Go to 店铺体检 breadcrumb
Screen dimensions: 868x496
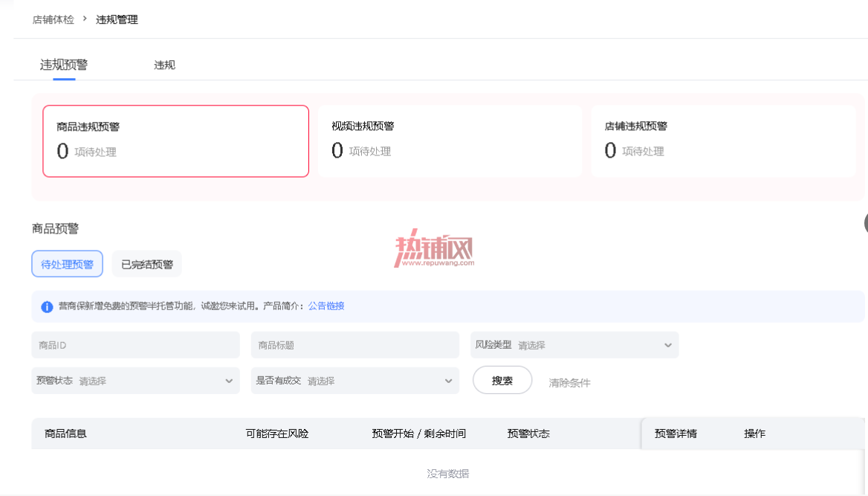tap(54, 19)
